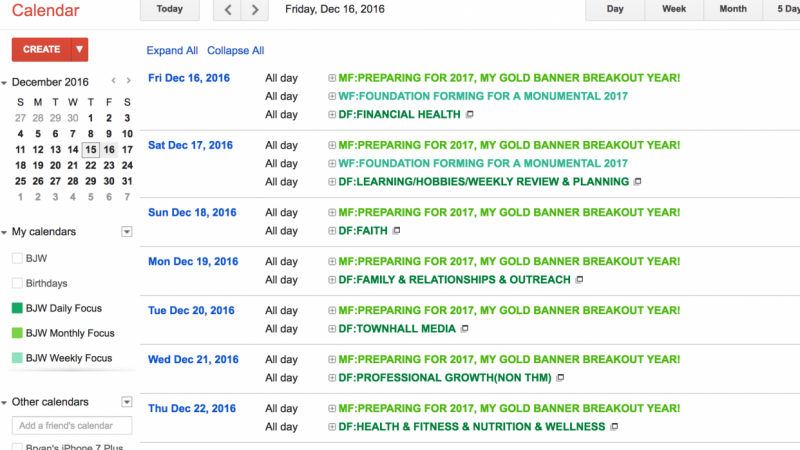Click repeat icon beside DF:PROFESSIONAL GROWTH(NON THM)
Screen dimensions: 800x450
coord(560,378)
